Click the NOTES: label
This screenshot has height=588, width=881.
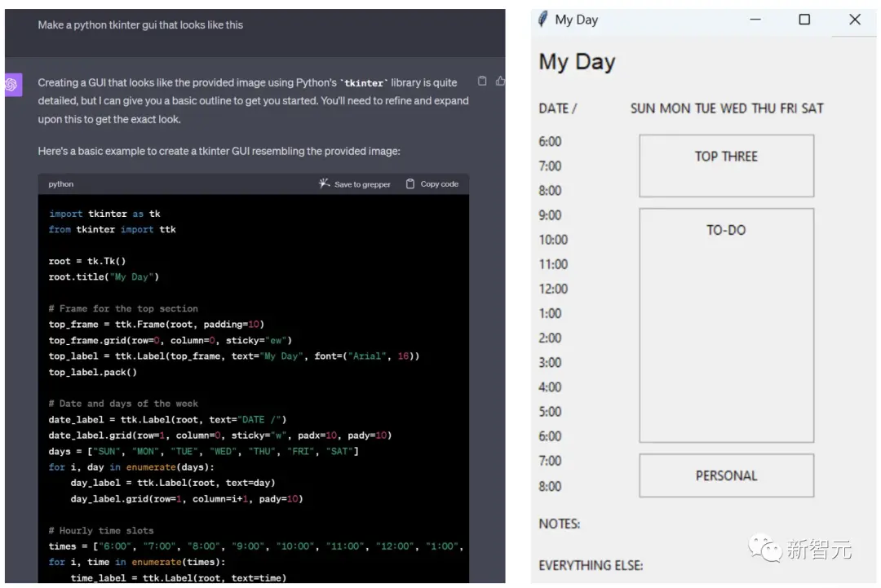pos(560,524)
